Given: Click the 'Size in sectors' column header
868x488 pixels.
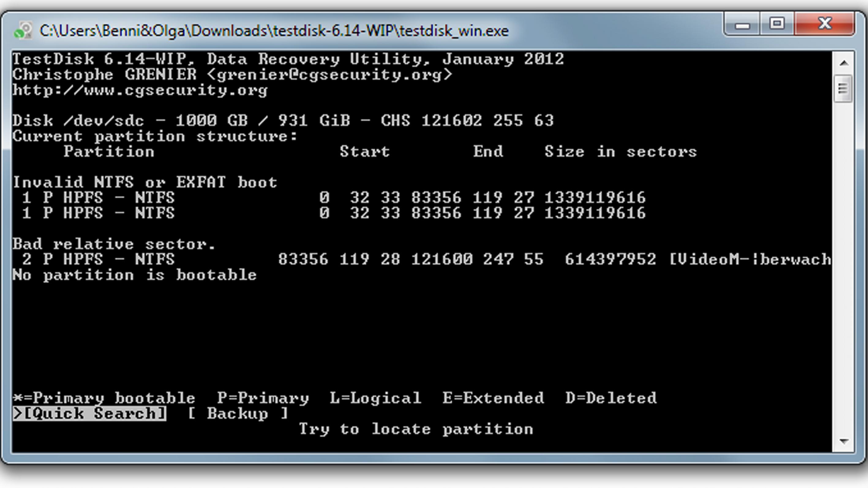Looking at the screenshot, I should click(620, 152).
